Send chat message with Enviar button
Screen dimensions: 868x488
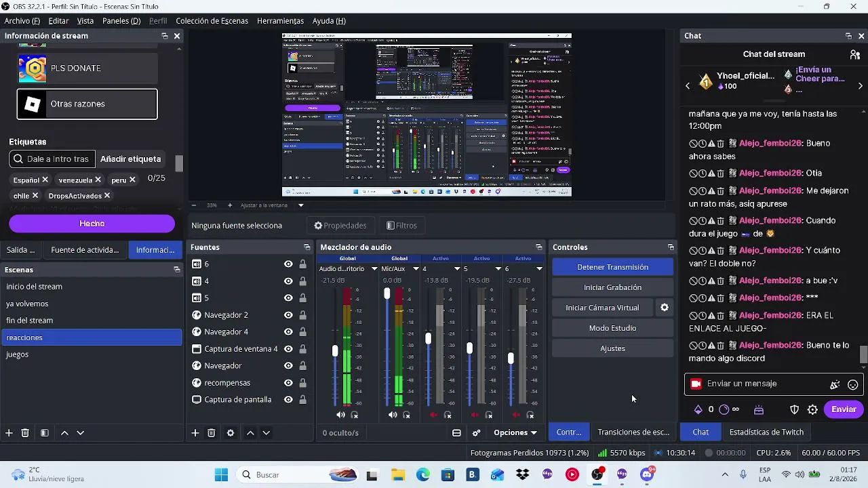[x=844, y=409]
